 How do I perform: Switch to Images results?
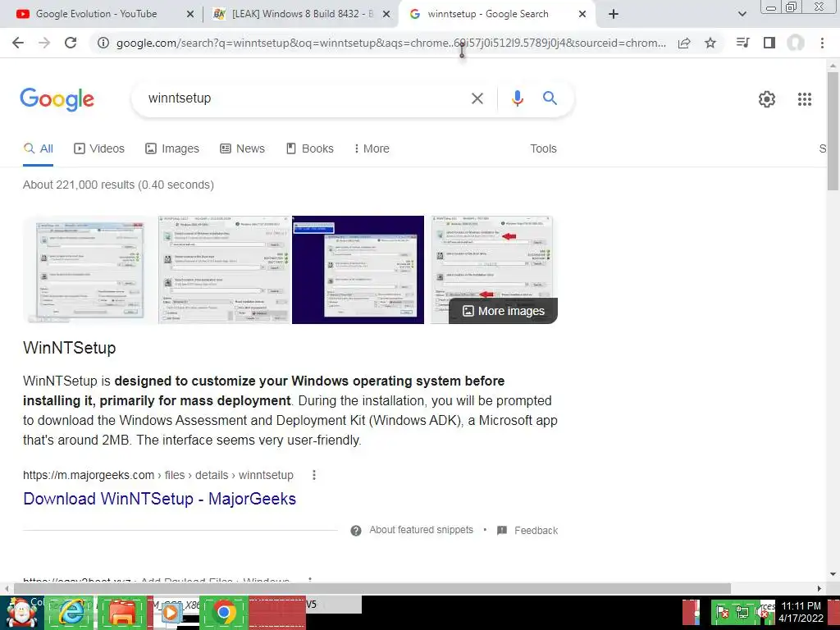(172, 149)
